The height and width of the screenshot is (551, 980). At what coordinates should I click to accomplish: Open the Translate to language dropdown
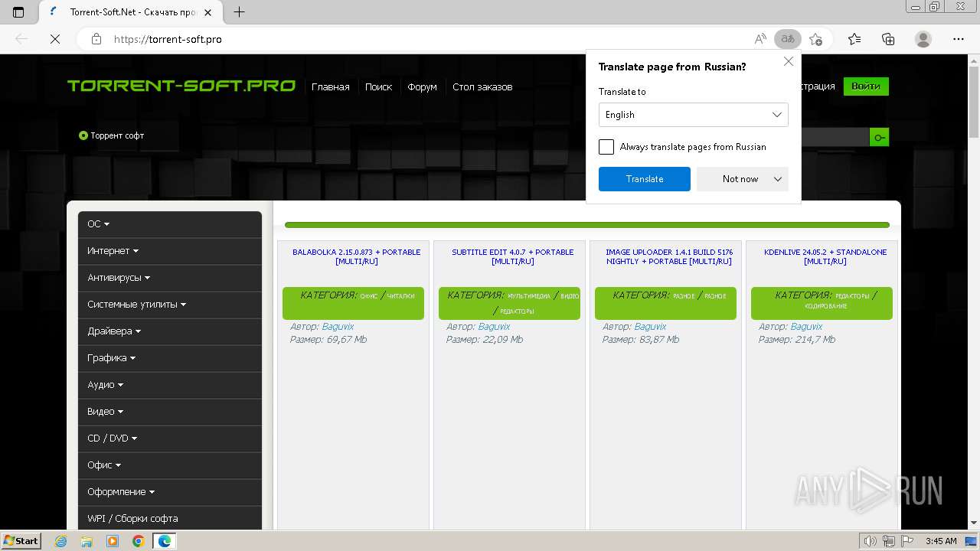coord(693,115)
